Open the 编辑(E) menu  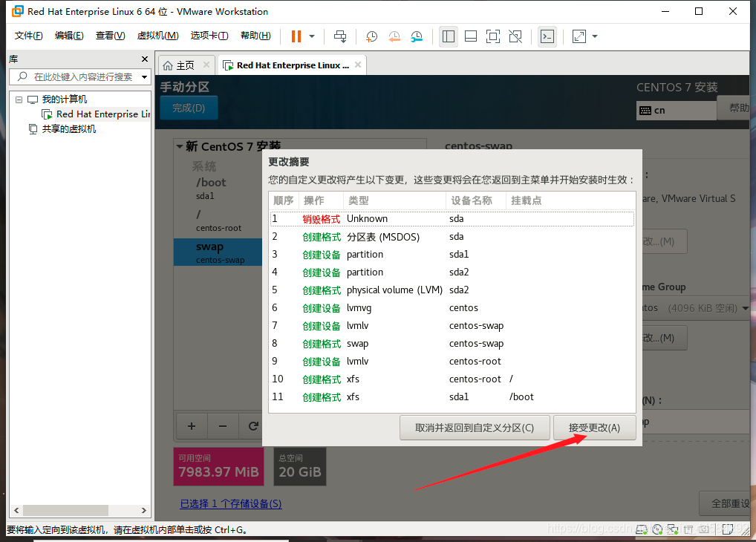coord(69,36)
